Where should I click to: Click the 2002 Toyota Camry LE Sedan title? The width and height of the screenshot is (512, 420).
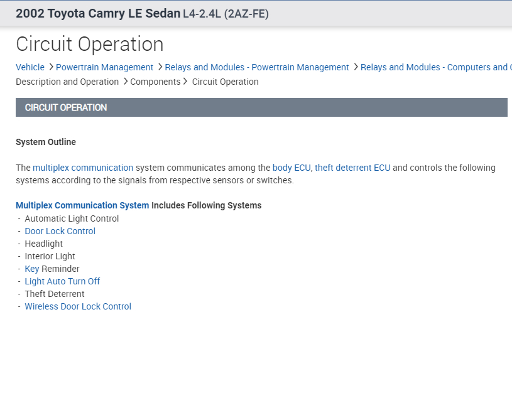tap(97, 13)
